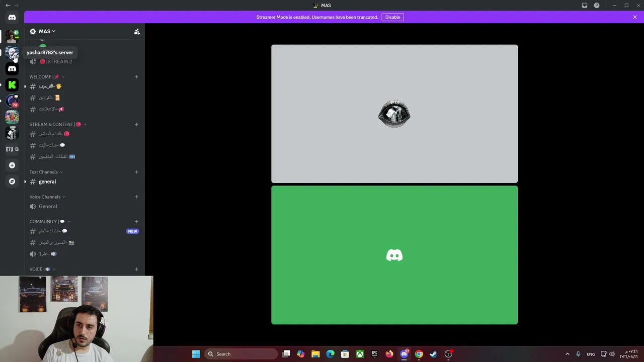The image size is (644, 362).
Task: Collapse the COMMUNITY category
Action: click(49, 221)
